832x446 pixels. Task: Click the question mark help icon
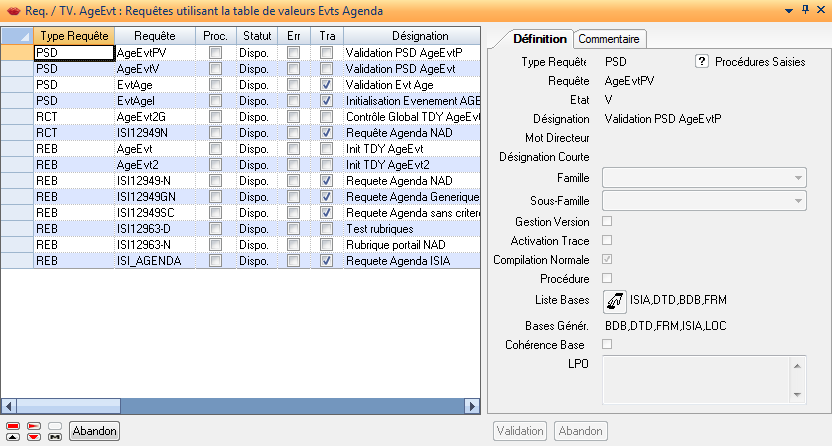click(x=702, y=62)
